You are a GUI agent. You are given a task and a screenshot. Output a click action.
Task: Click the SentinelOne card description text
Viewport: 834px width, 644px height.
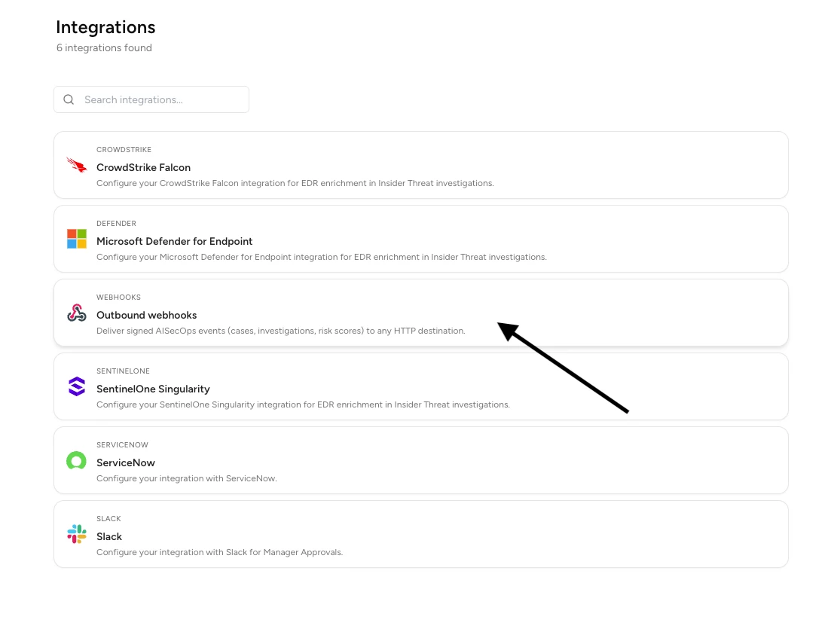303,404
